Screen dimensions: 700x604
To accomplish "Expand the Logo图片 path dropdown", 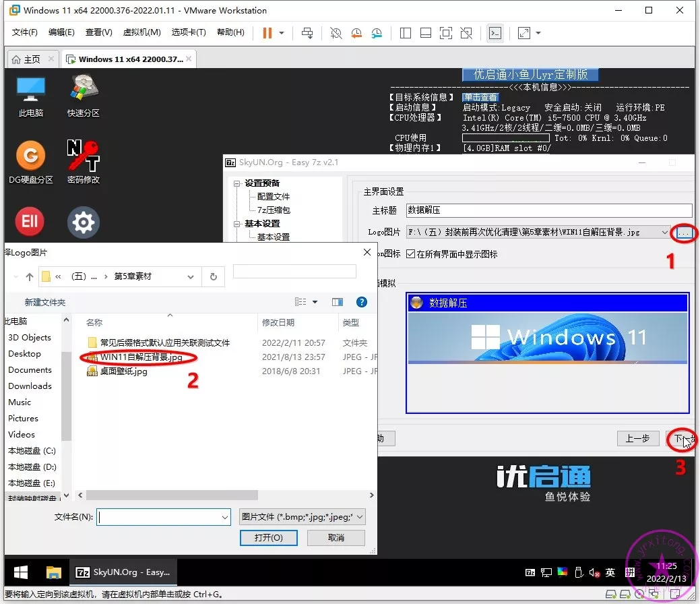I will 666,233.
